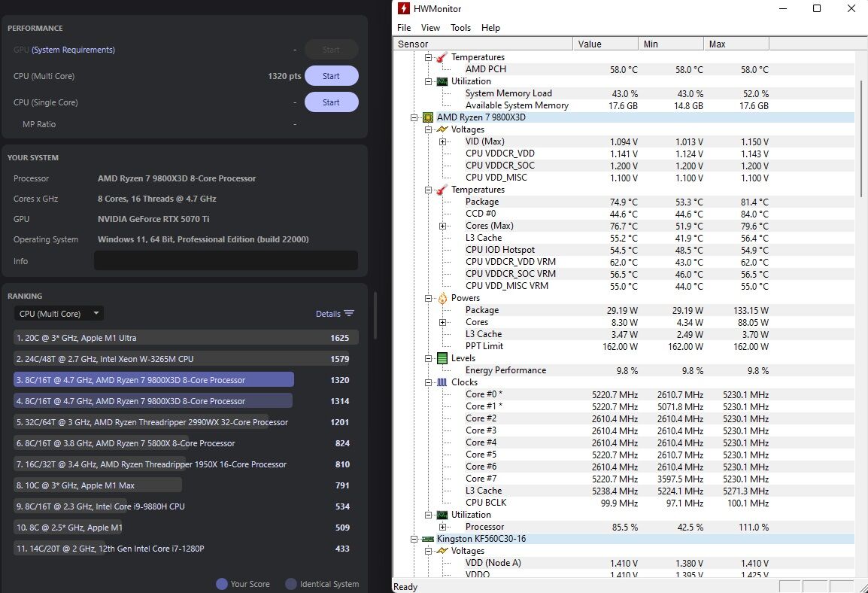
Task: Click the HWMonitor vertical scrollbar
Action: 860,138
